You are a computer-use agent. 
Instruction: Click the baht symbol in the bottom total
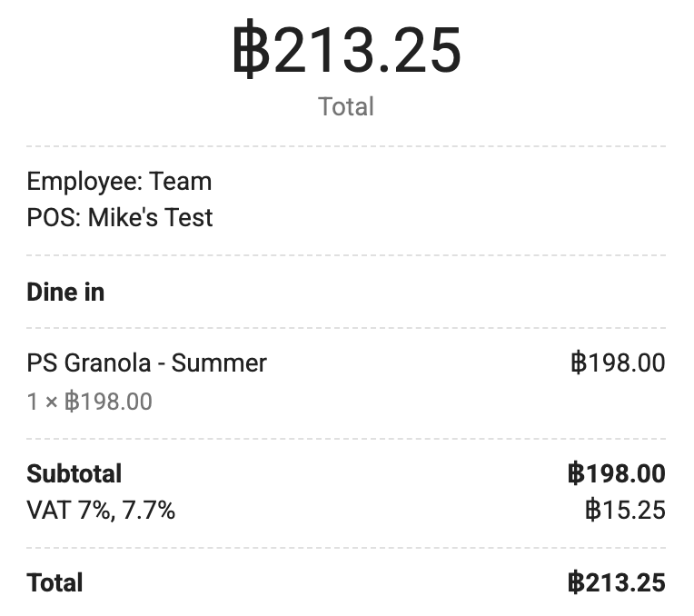tap(576, 582)
